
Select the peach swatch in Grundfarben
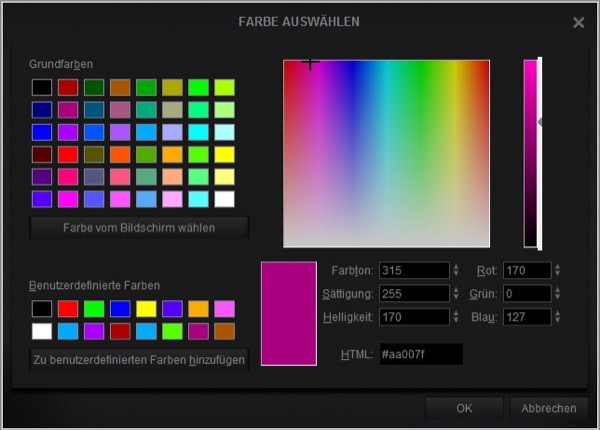(172, 177)
